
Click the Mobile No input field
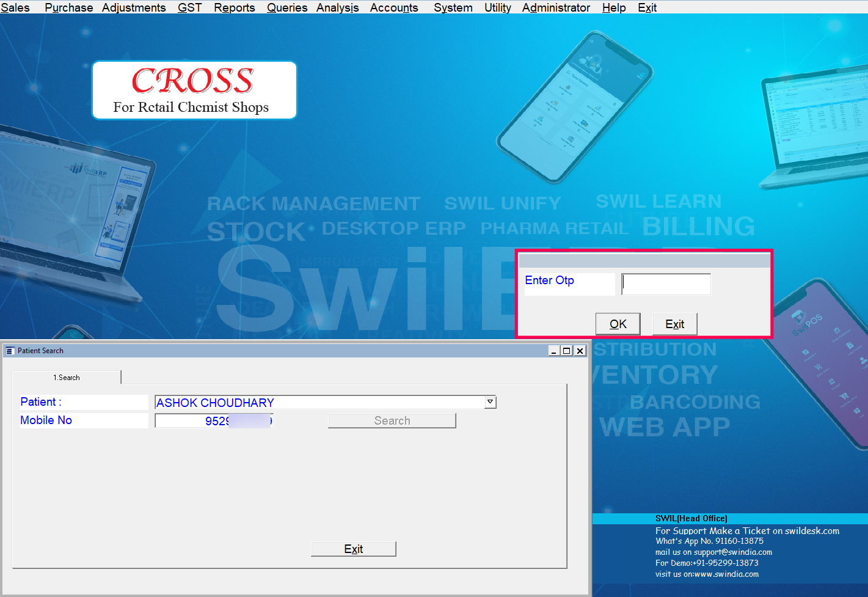214,421
